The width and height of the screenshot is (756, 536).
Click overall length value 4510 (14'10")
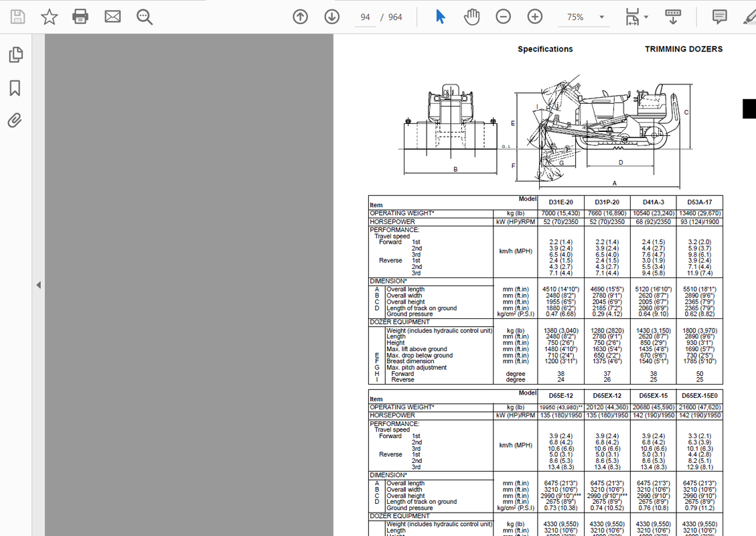tap(560, 289)
